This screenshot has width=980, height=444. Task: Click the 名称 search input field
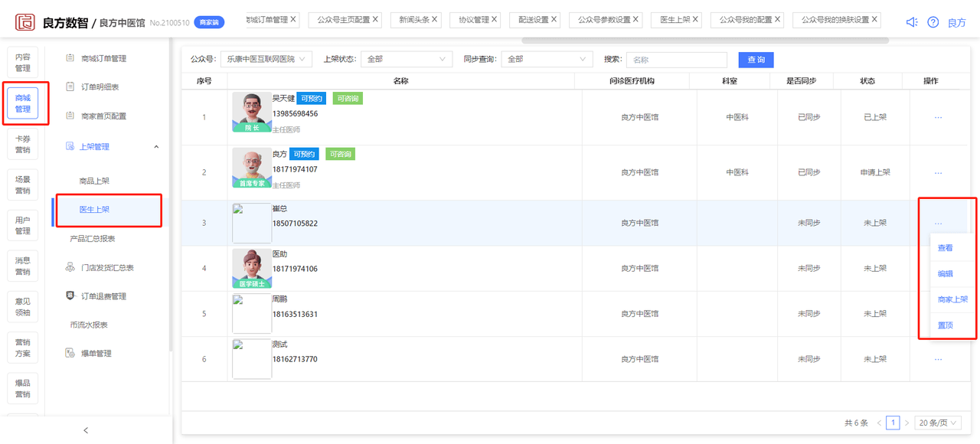(677, 60)
